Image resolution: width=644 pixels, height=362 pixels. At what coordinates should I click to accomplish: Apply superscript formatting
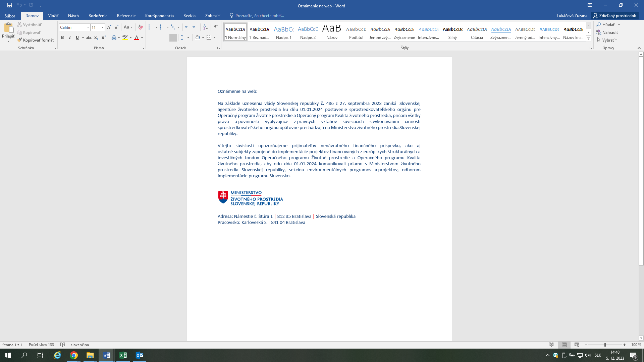tap(104, 38)
